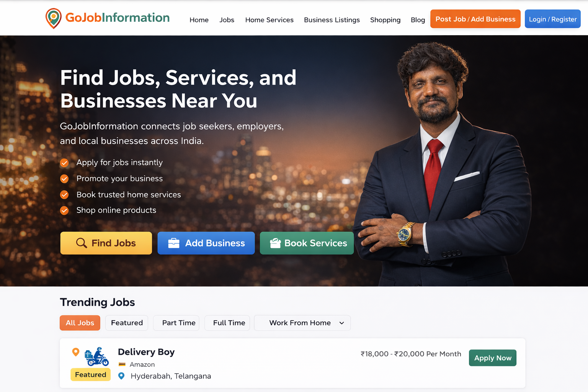Click the GoJobInformation map pin logo

[x=54, y=18]
